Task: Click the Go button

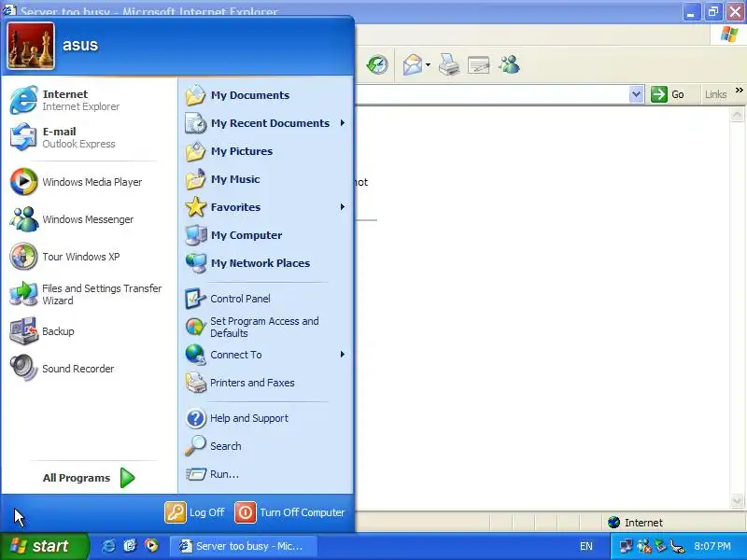Action: pos(668,94)
